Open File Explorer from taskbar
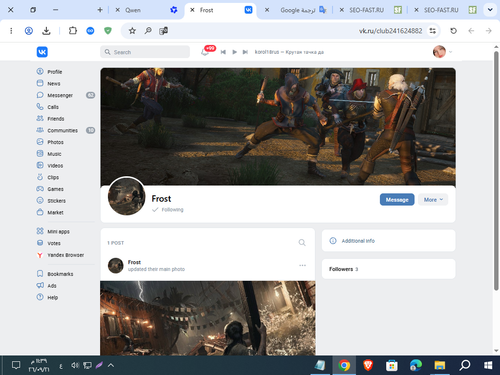 click(x=440, y=365)
